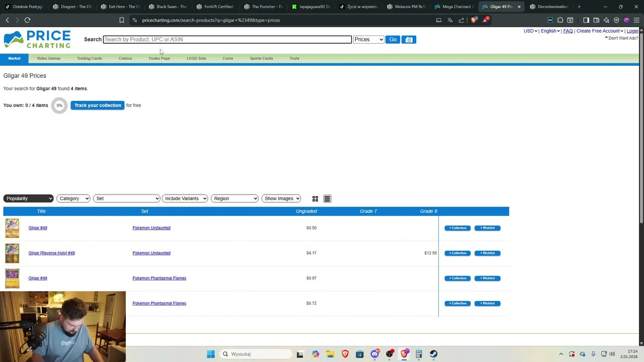
Task: Open the FAQ link
Action: (568, 31)
